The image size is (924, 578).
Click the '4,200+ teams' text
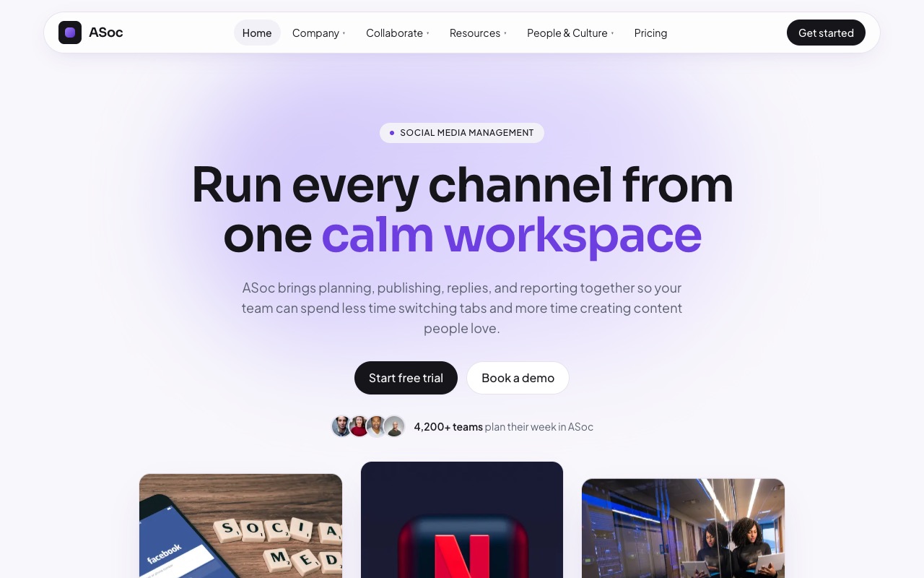pos(448,427)
